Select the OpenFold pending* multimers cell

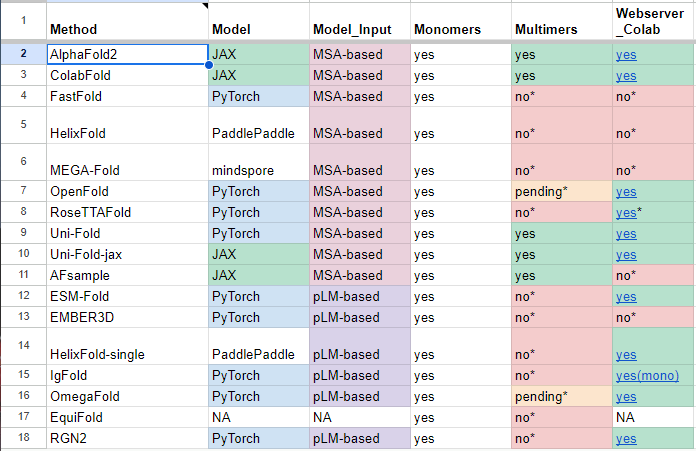tap(562, 191)
